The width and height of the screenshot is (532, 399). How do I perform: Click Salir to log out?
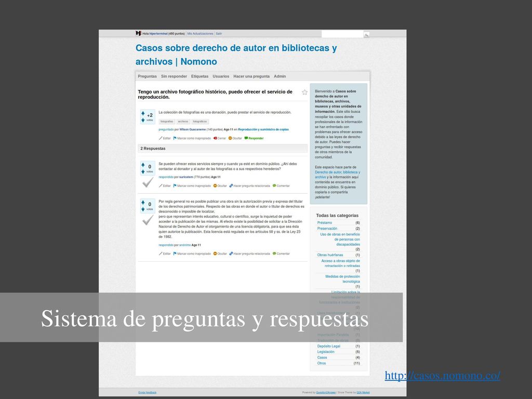pos(219,34)
